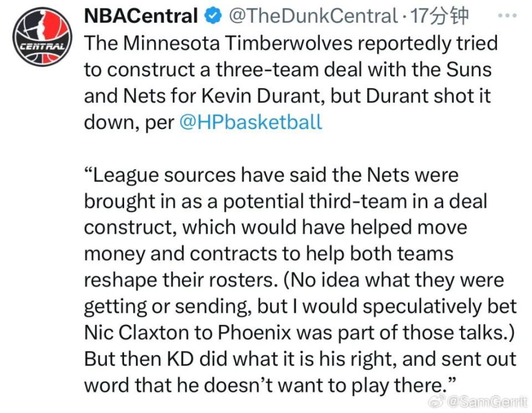Click the name "Nic Claxton" in the quote

136,332
